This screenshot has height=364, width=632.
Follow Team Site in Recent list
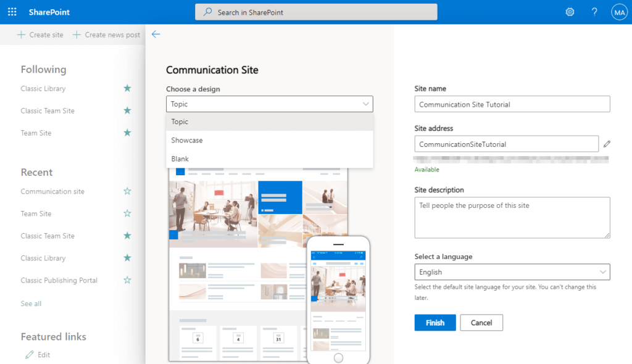[127, 213]
